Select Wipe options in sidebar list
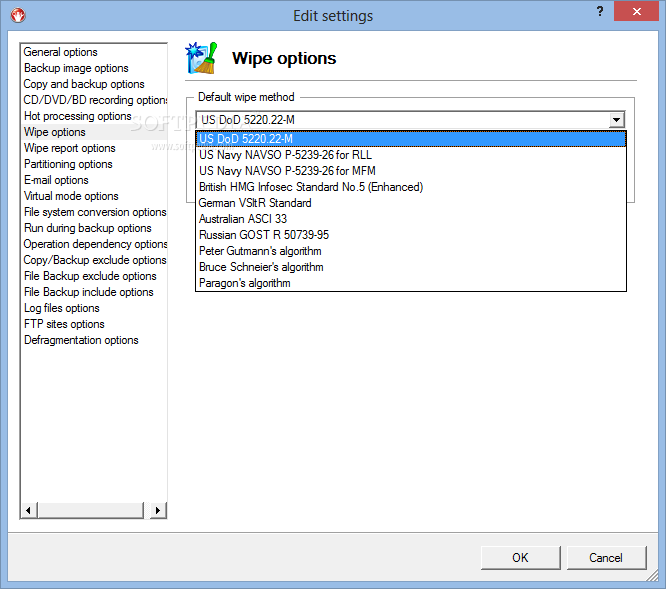The height and width of the screenshot is (589, 666). [94, 132]
